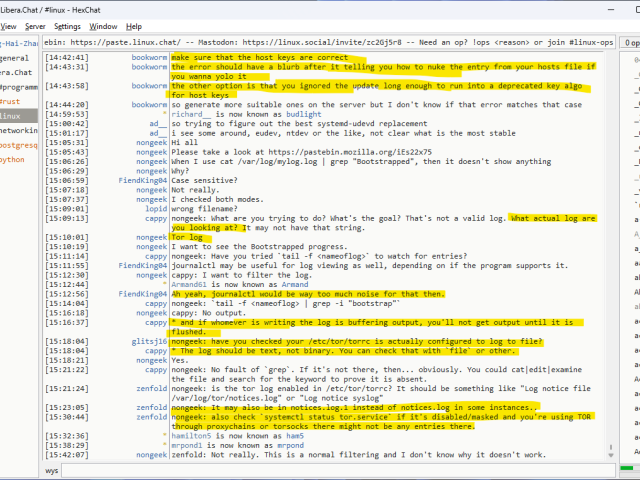Click the chat area vertical scrollbar
This screenshot has height=480, width=640.
click(x=608, y=250)
